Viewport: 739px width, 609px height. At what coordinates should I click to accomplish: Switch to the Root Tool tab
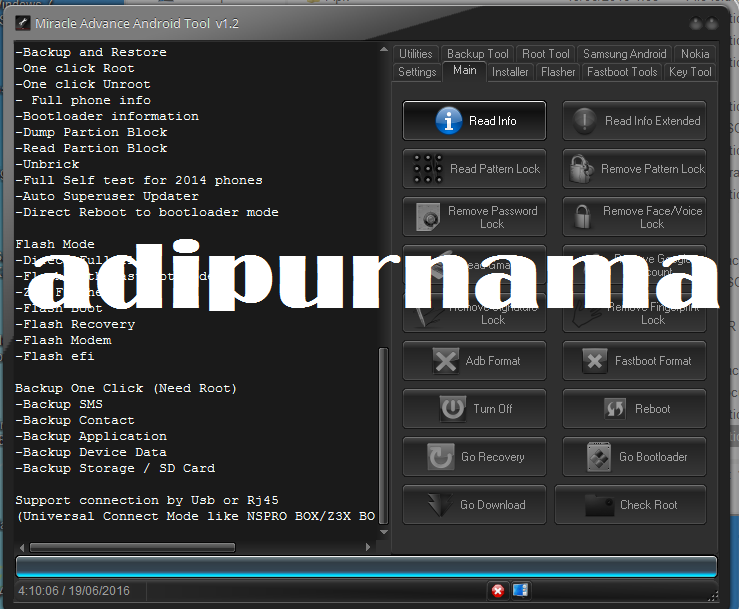click(x=546, y=54)
